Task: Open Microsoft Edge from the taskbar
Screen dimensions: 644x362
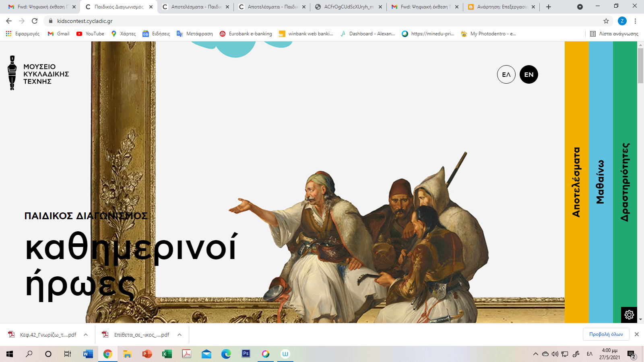Action: (x=226, y=354)
